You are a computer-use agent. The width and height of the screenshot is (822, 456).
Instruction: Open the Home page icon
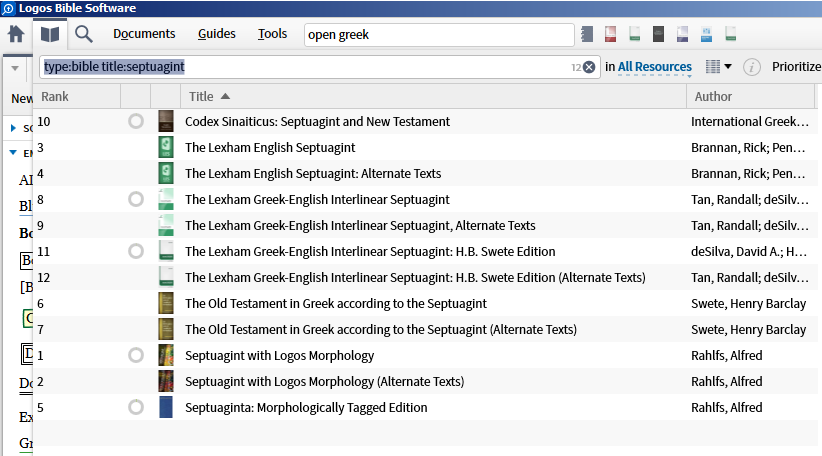(16, 34)
